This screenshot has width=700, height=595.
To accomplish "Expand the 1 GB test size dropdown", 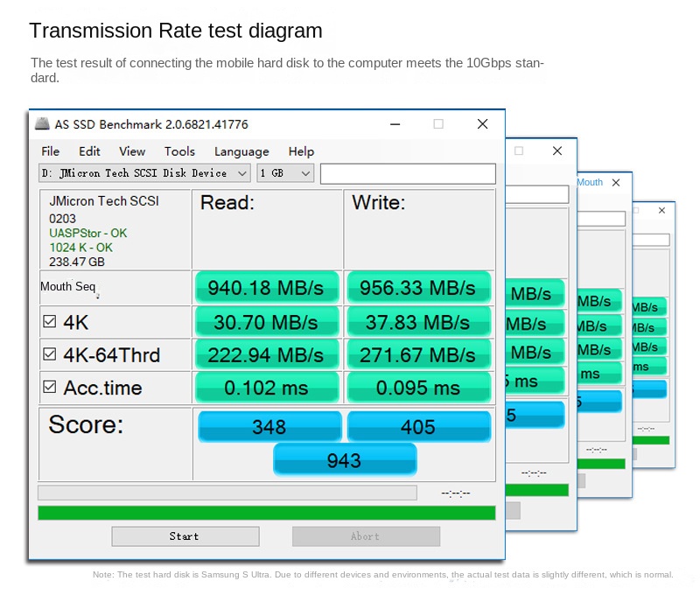I will point(285,173).
